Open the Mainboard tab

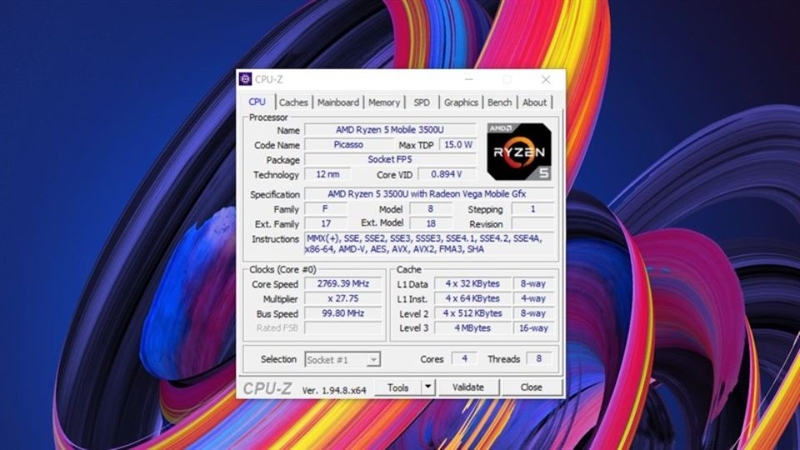point(338,103)
